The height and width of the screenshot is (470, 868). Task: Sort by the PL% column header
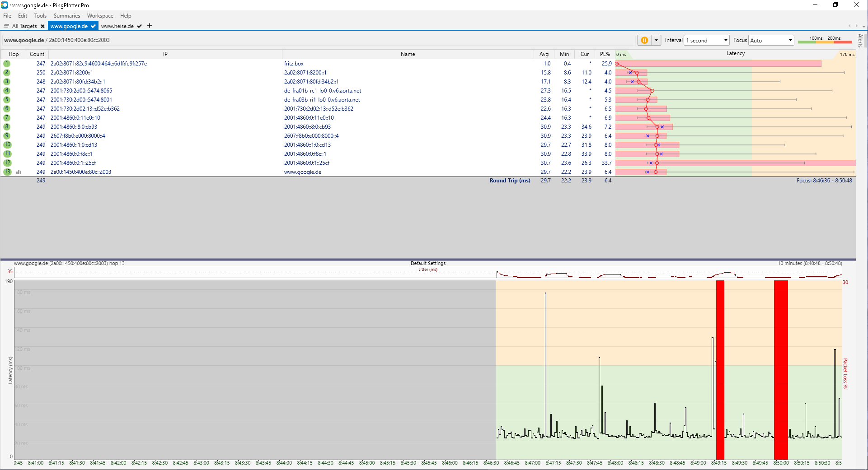pos(605,54)
